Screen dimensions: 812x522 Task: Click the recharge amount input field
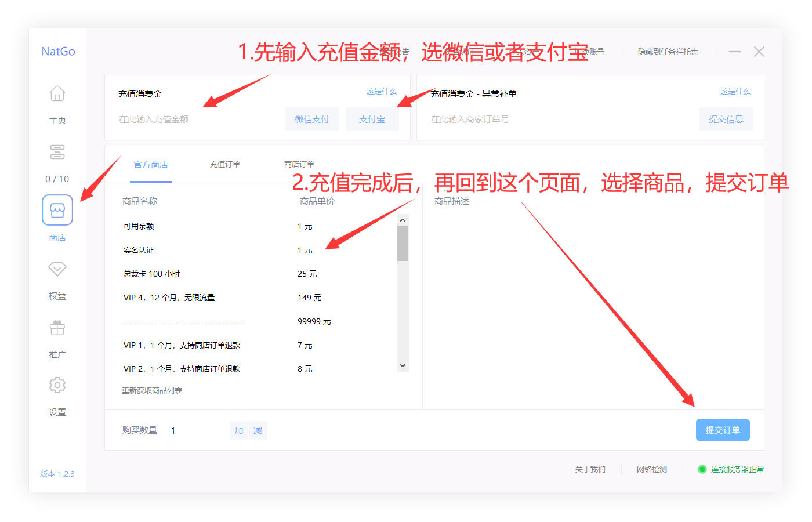pyautogui.click(x=174, y=118)
